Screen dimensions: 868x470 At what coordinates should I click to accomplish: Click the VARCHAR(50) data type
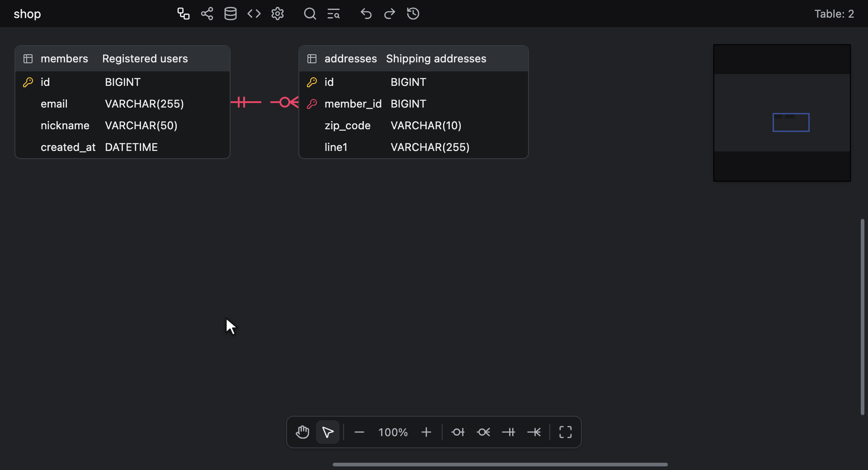click(x=141, y=126)
